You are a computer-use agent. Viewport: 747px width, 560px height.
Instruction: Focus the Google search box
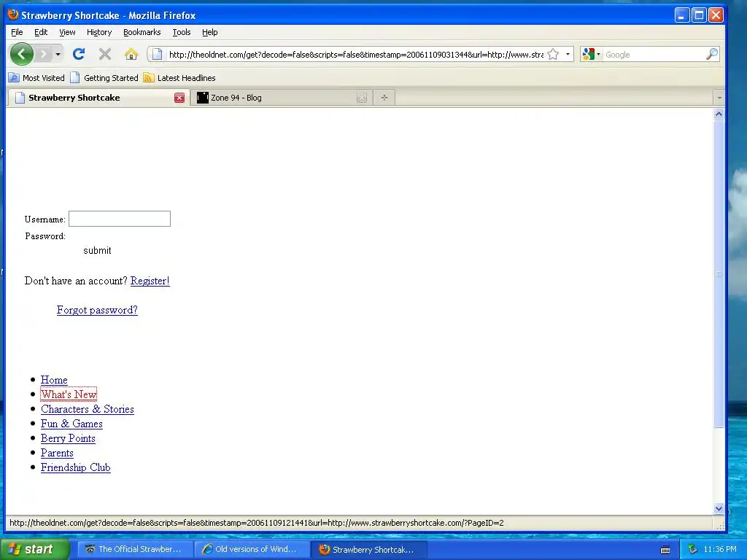654,54
